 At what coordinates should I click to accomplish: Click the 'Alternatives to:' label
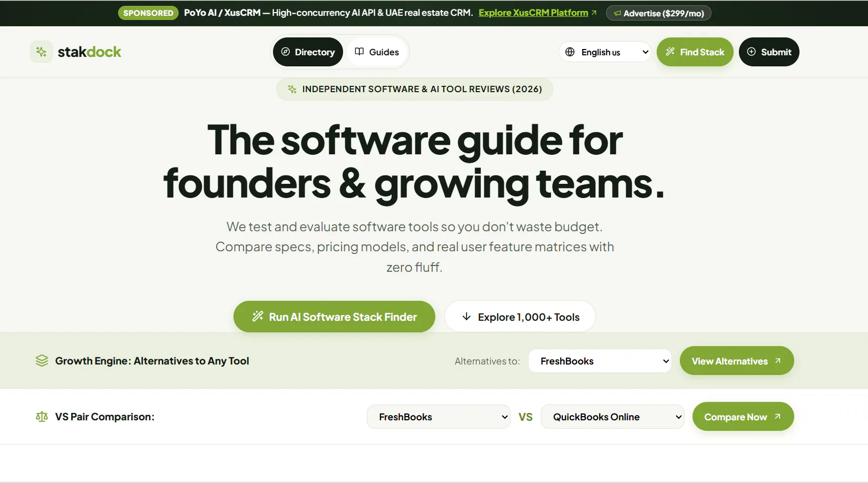(487, 361)
